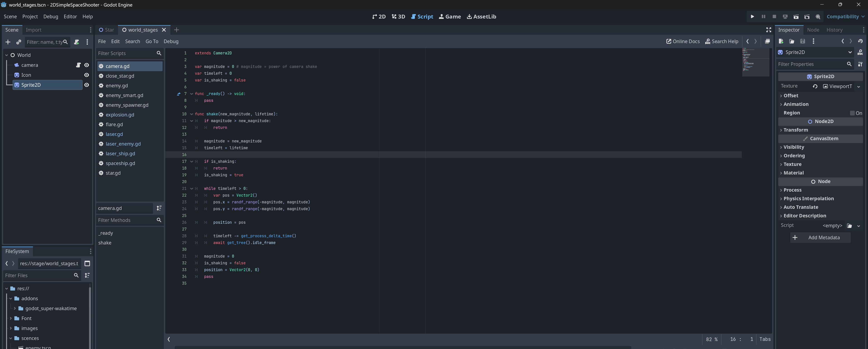Click the Online Docs button
868x349 pixels.
pyautogui.click(x=683, y=41)
